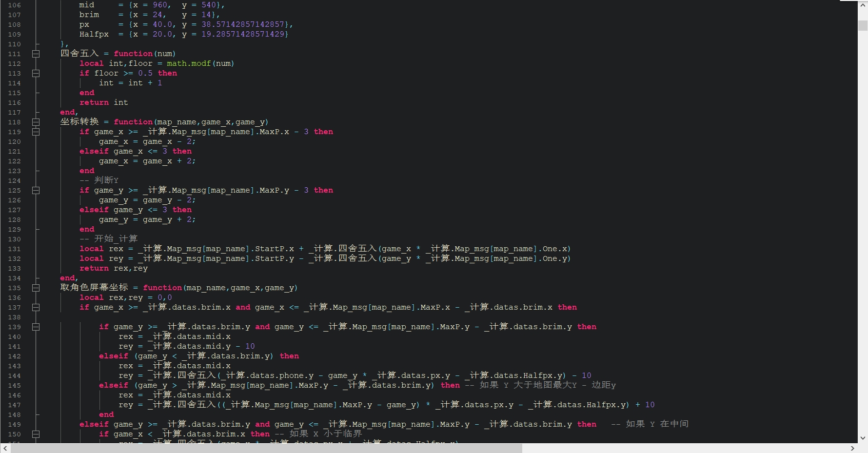Screen dimensions: 868x453
Task: Click line number 106 in the gutter
Action: (15, 5)
